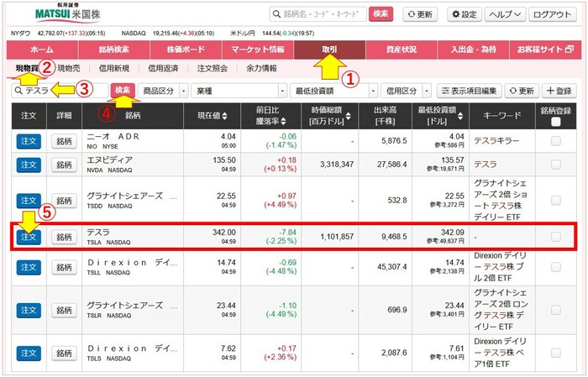Click 注文 button for TSLR row

point(29,311)
